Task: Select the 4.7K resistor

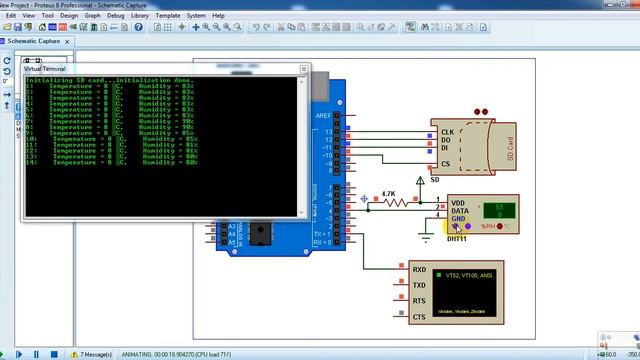Action: 395,202
